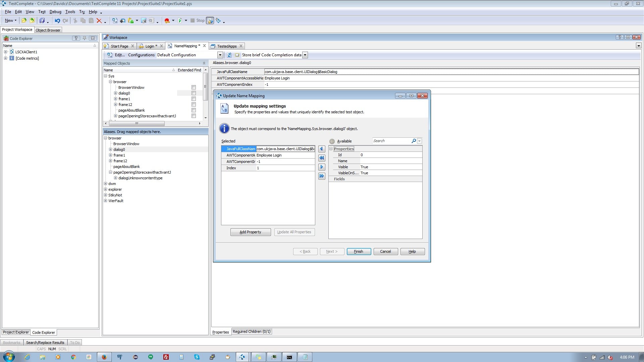Click the Add Property button

[250, 232]
